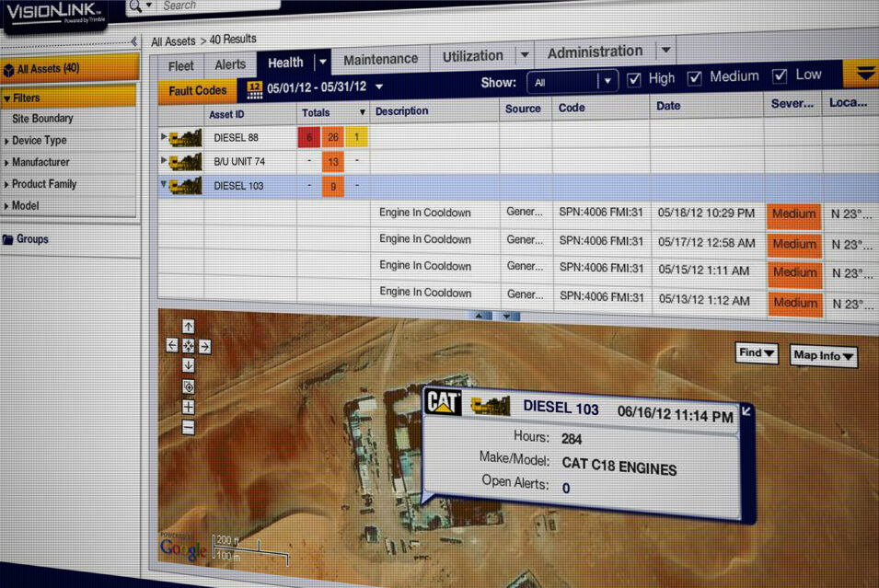Click the map pan center icon
This screenshot has width=879, height=588.
point(189,346)
